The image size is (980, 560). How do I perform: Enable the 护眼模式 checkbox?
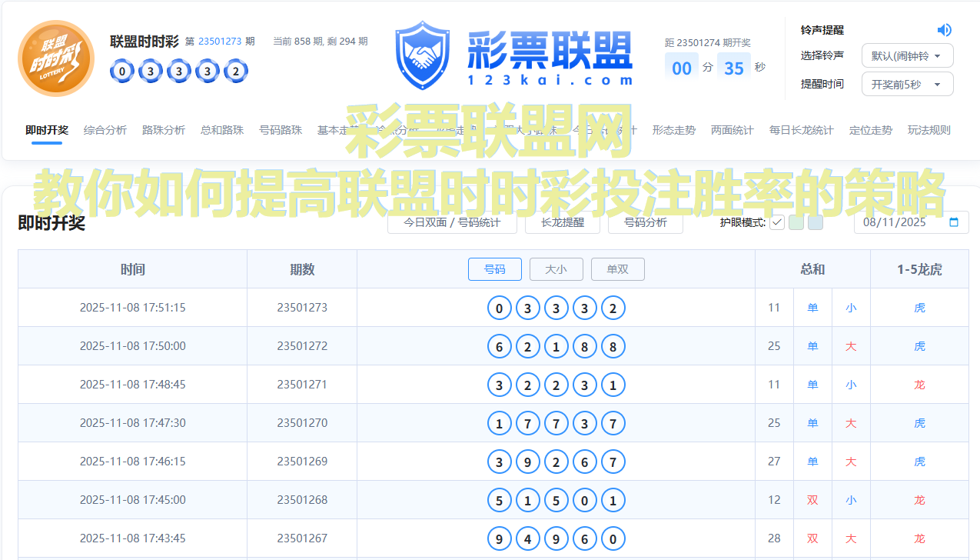point(776,222)
